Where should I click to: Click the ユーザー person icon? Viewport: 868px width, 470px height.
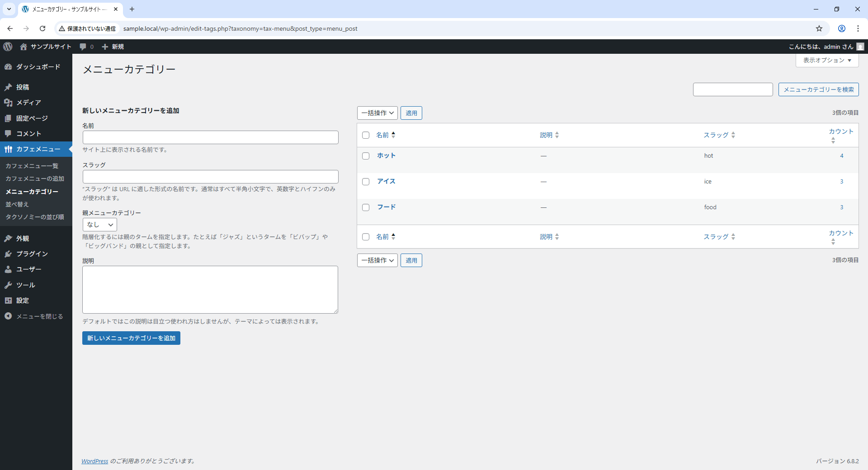8,269
